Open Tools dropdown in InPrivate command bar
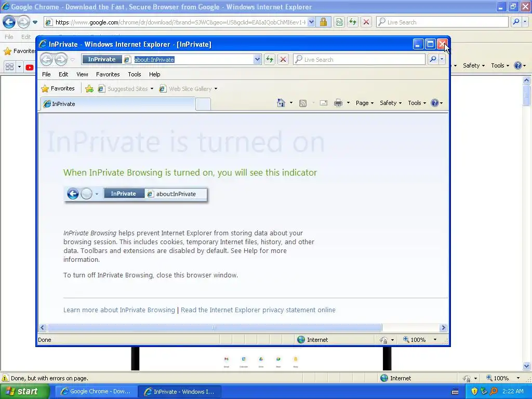 tap(417, 103)
